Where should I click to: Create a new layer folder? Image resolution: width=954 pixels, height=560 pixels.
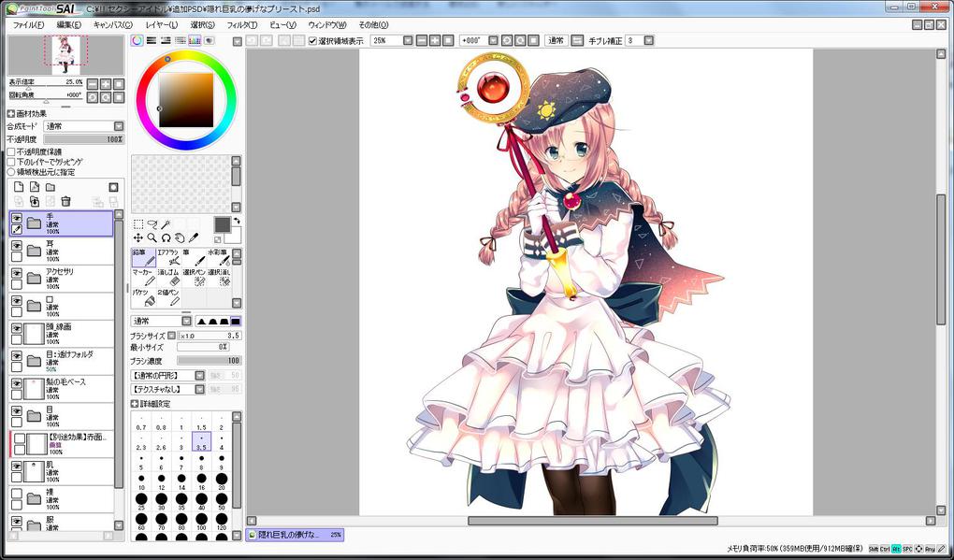(51, 187)
